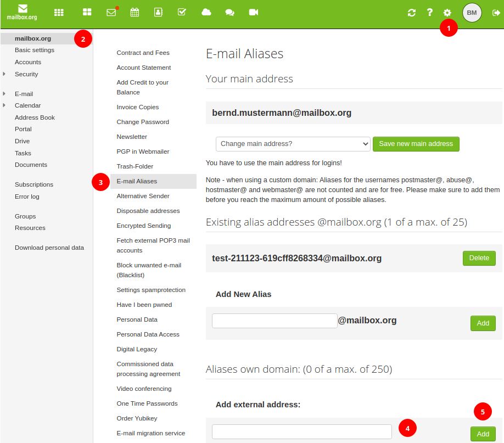Click the BM user avatar

472,13
